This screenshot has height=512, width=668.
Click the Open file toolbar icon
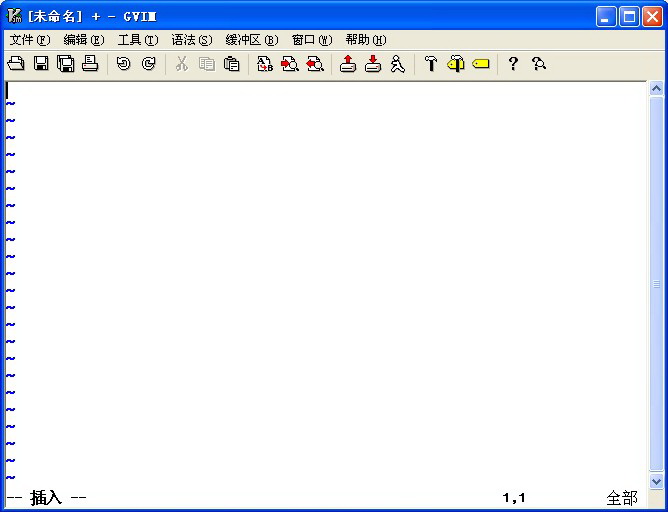point(16,64)
